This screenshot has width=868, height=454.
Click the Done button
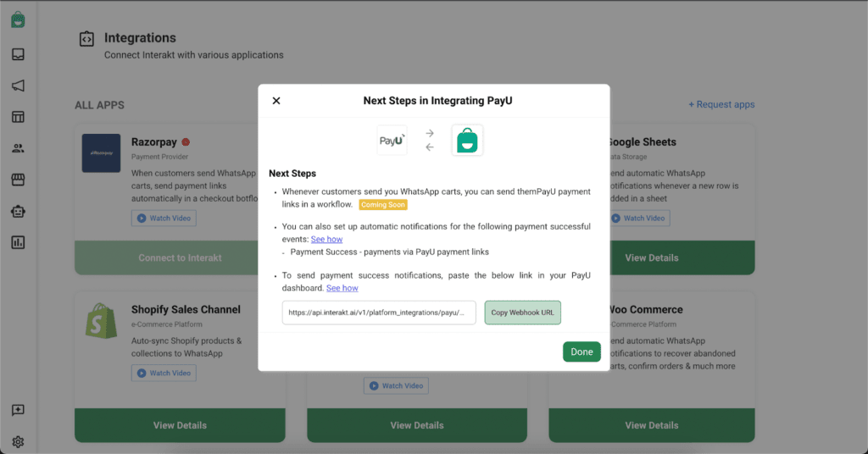(581, 352)
